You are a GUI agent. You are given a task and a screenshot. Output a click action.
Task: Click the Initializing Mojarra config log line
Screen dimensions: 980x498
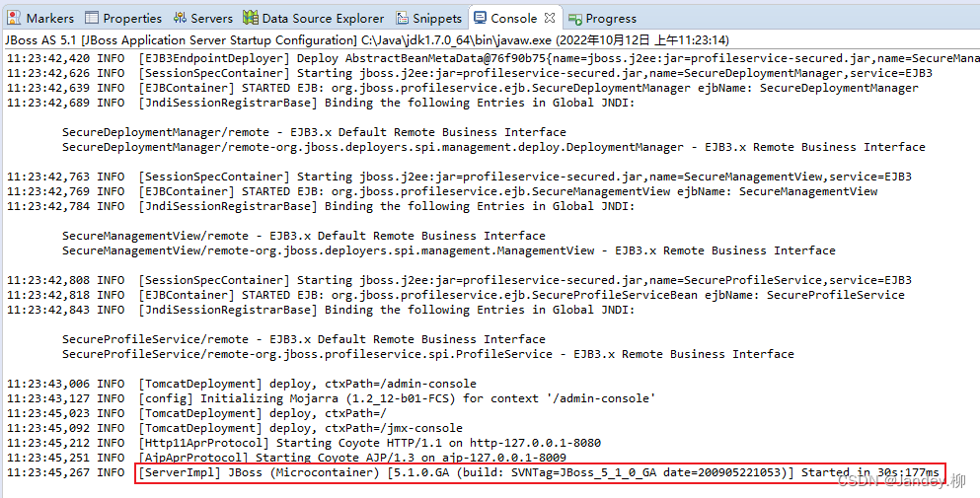pyautogui.click(x=332, y=398)
